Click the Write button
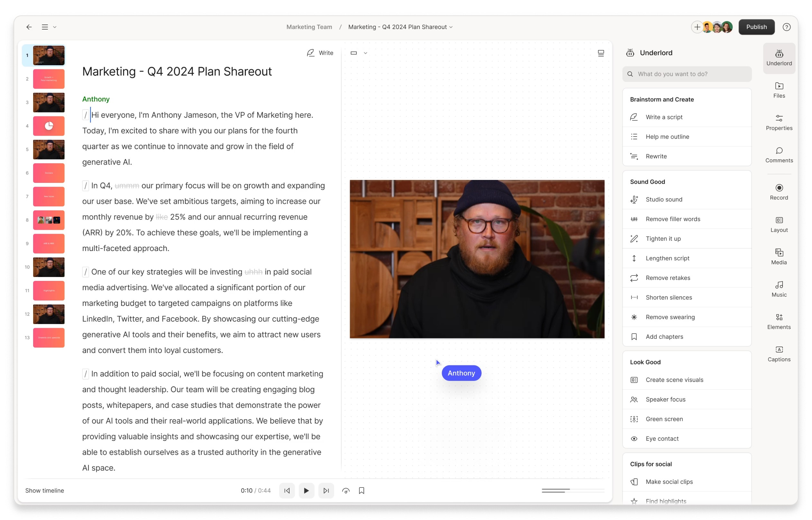 pos(320,53)
